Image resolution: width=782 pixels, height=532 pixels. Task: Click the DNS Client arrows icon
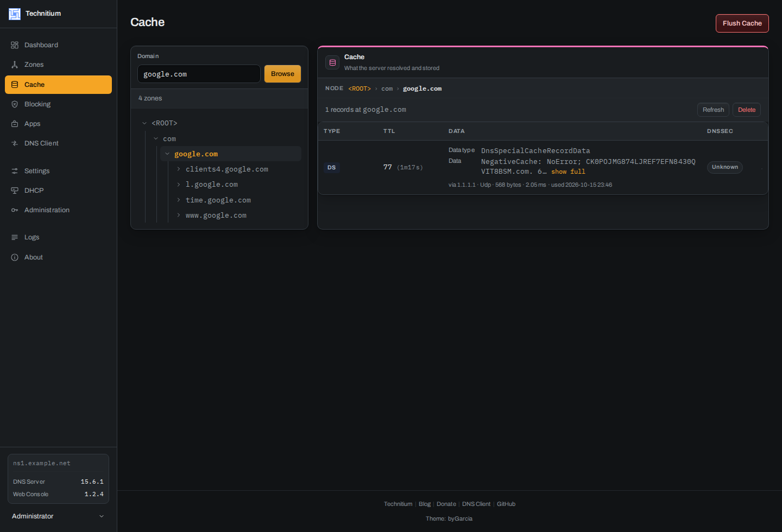pos(15,143)
